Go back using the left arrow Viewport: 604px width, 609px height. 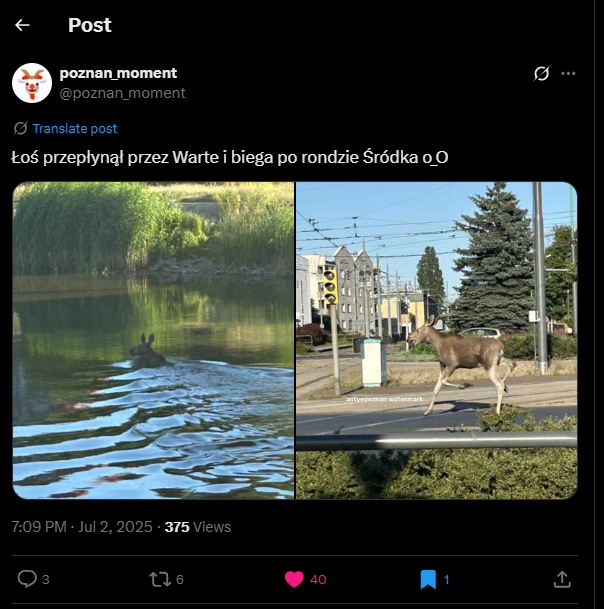coord(22,25)
